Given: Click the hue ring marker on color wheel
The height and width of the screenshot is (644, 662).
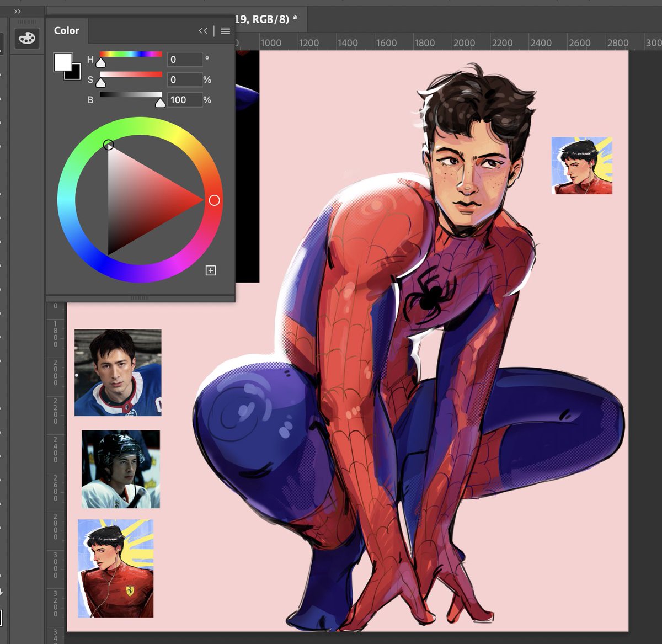Looking at the screenshot, I should pyautogui.click(x=215, y=200).
